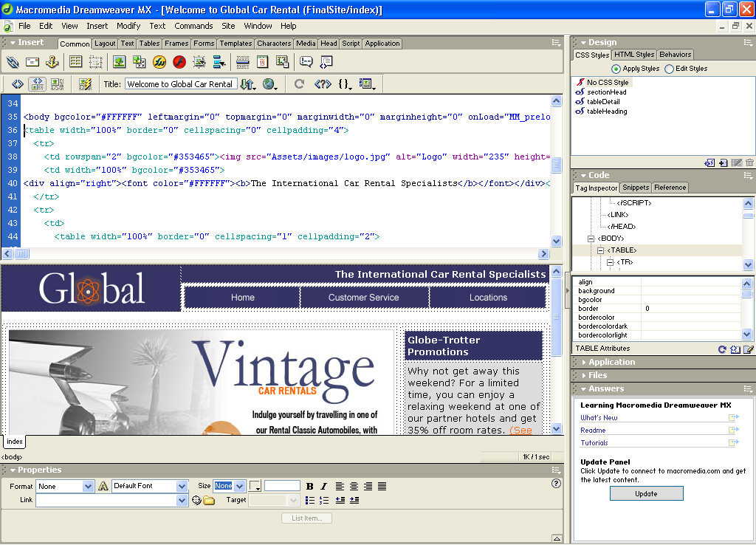Switch to Snippets tab
756x545 pixels.
(x=636, y=188)
